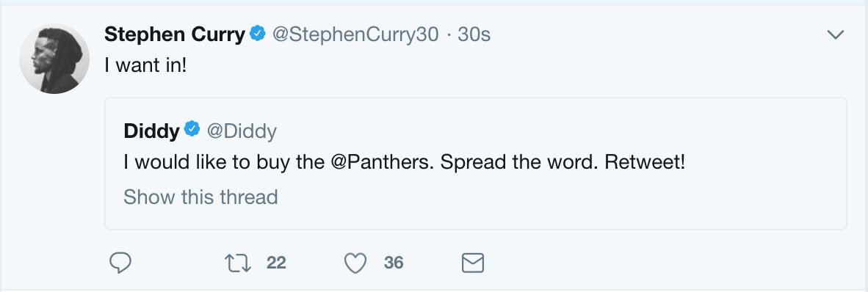Click the 30s tweet timestamp
Screen dimensions: 868x292
click(474, 34)
